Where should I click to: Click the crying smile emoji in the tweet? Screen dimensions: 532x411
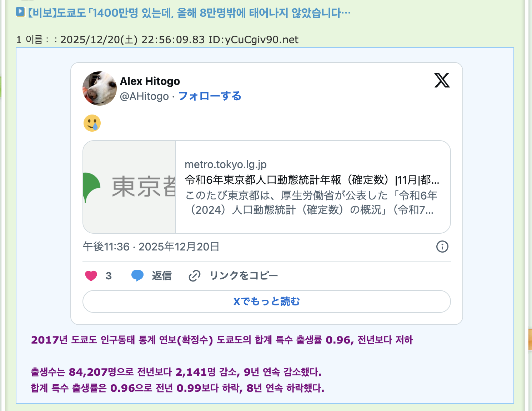click(x=92, y=123)
